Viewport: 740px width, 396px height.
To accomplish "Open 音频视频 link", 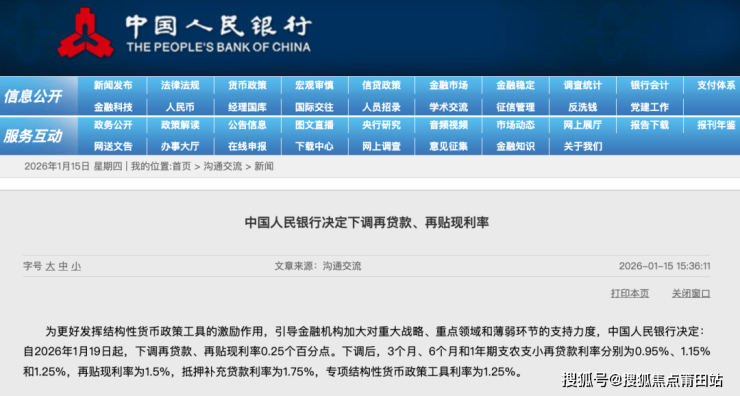I will point(448,125).
